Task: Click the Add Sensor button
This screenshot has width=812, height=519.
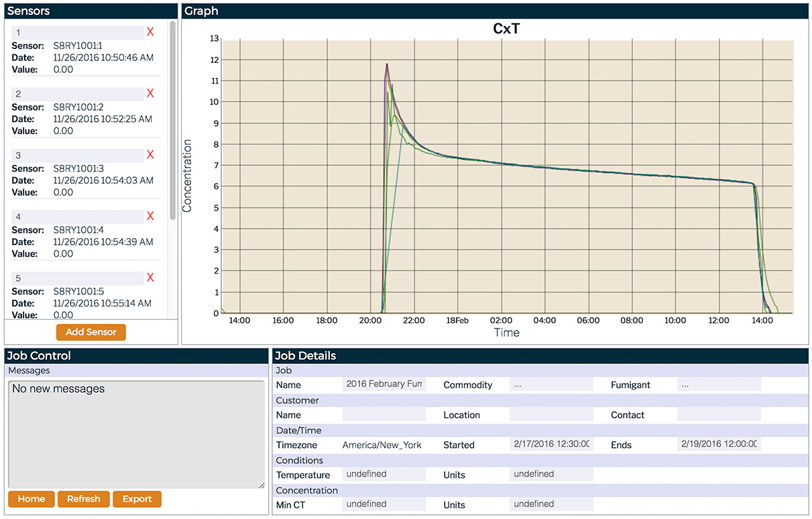Action: point(91,332)
